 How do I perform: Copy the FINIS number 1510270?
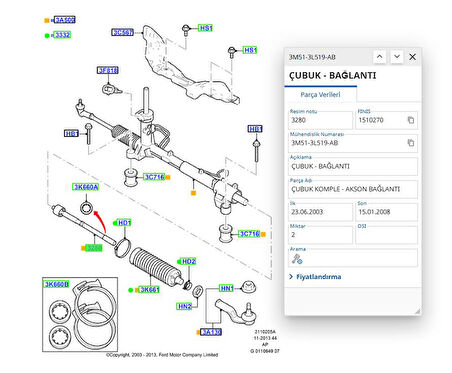coord(411,120)
